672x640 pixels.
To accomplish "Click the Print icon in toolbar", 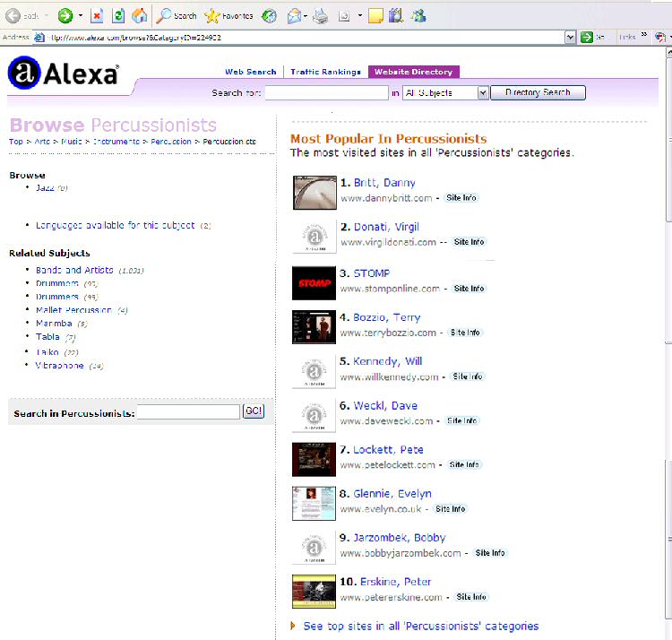I will point(321,15).
